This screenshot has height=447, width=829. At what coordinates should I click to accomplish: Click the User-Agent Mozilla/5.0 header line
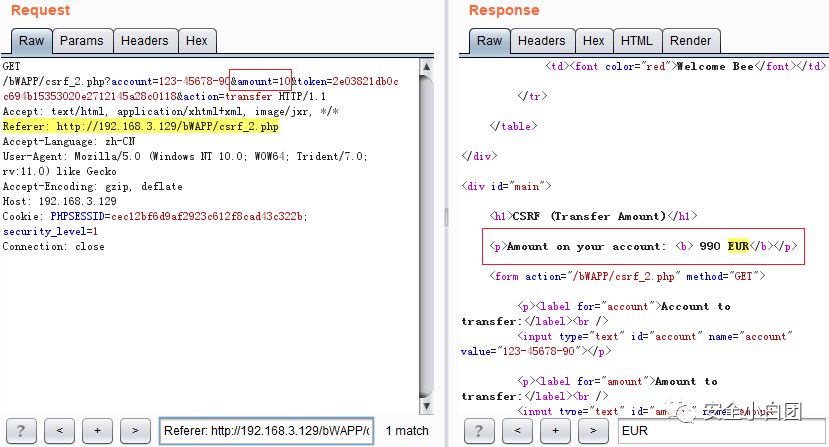click(x=185, y=157)
